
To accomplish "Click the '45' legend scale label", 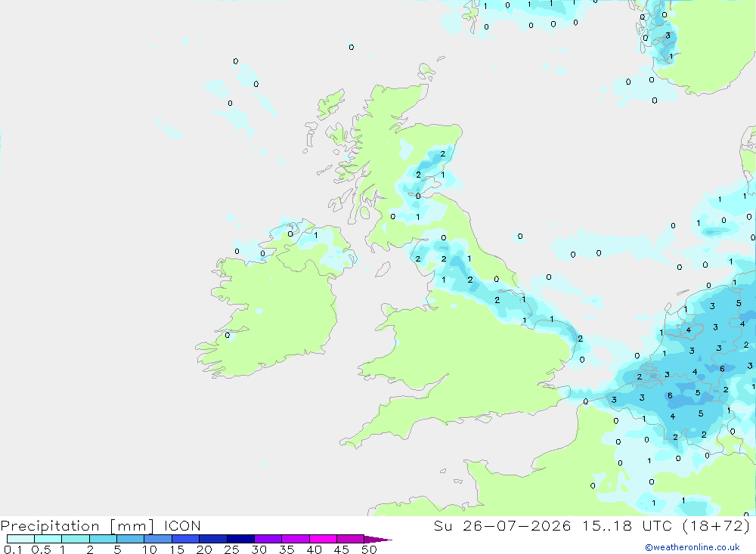I will click(342, 549).
